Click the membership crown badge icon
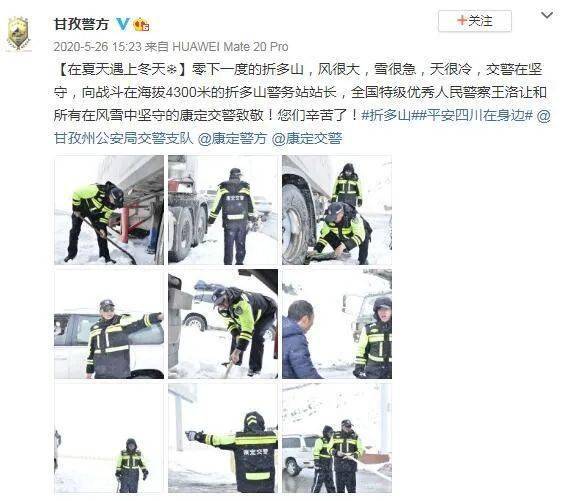This screenshot has width=570, height=501. pyautogui.click(x=141, y=25)
